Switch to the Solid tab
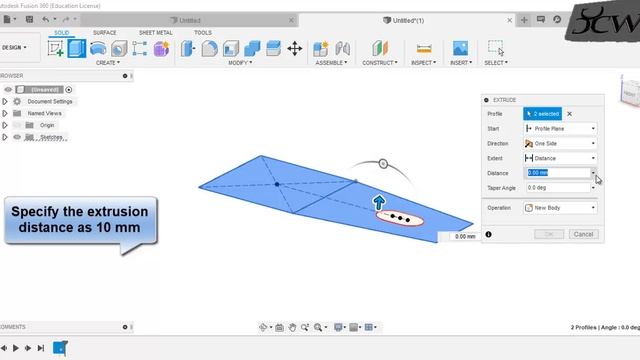The width and height of the screenshot is (640, 360). coord(62,32)
